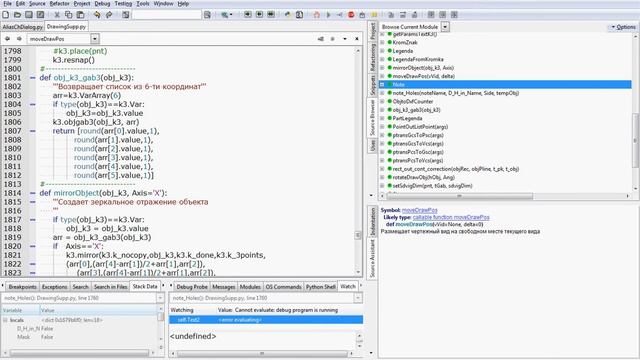
Task: Select PartLegenda in the Source Browser
Action: click(407, 118)
